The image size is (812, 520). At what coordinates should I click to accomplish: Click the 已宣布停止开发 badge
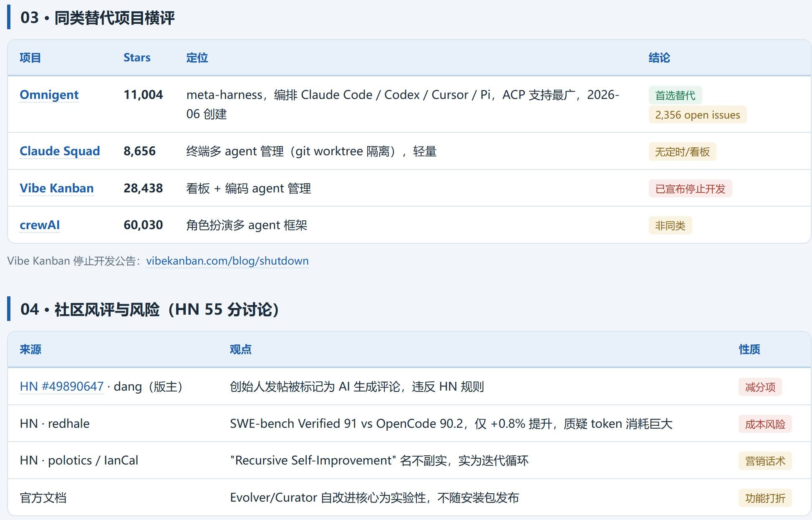[x=690, y=189]
